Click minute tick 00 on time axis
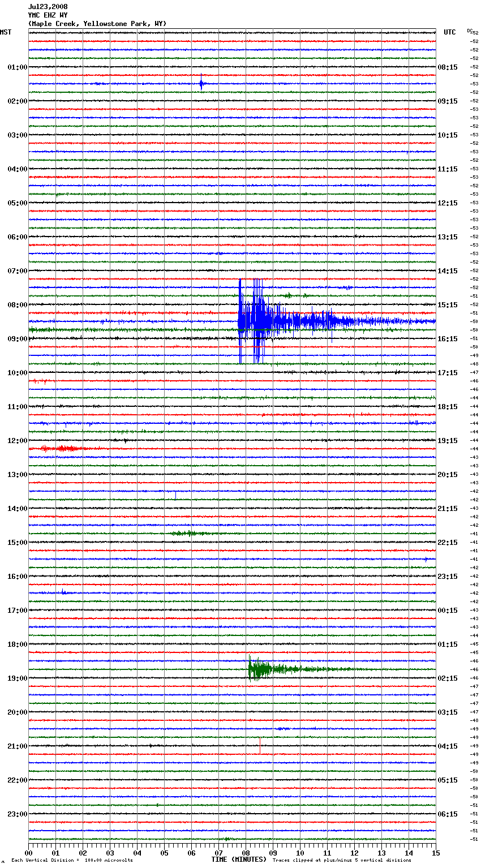Image resolution: width=481 pixels, height=868 pixels. 29,853
